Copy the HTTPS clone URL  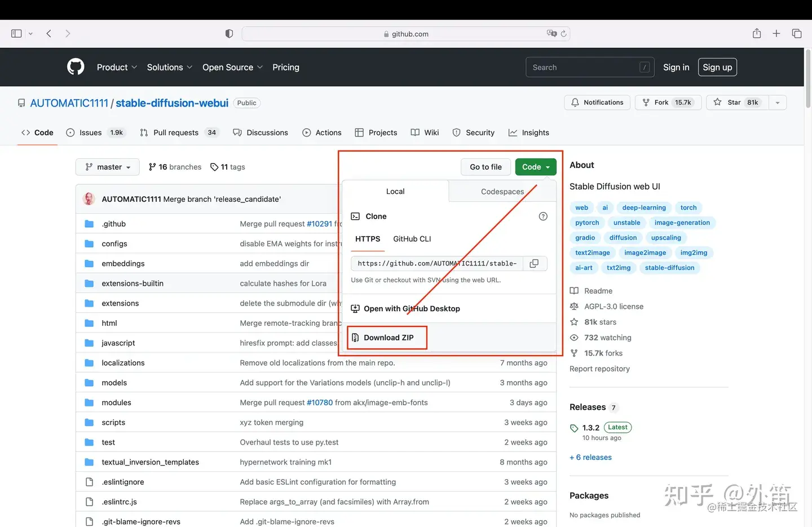(x=535, y=263)
